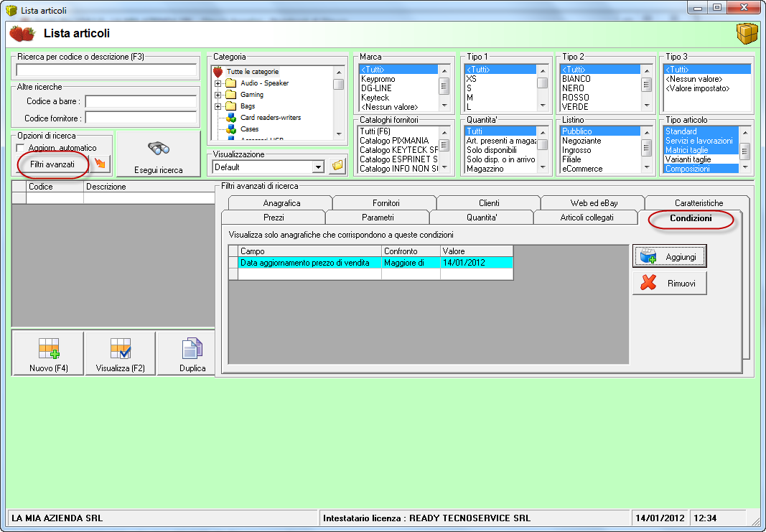Select NERO in Tipo 2 list
The width and height of the screenshot is (766, 532).
[600, 88]
